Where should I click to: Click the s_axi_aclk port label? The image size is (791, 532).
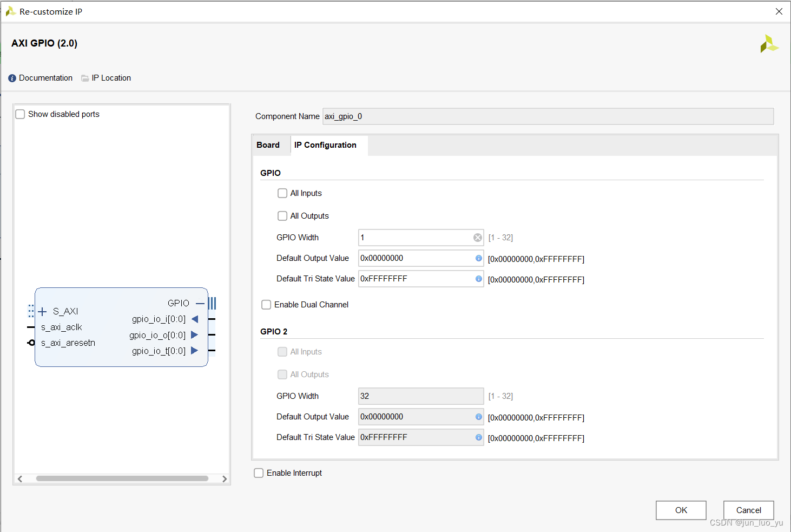(x=62, y=327)
